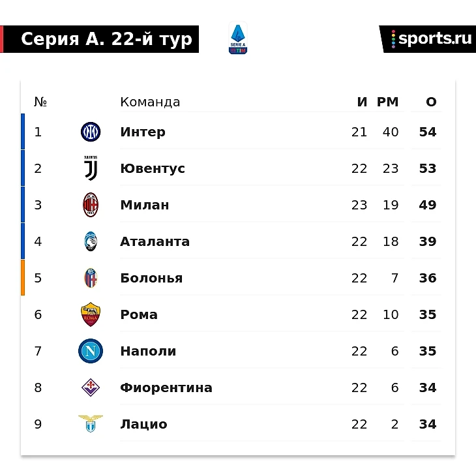
Task: Click the Napoli club logo
Action: (x=91, y=351)
